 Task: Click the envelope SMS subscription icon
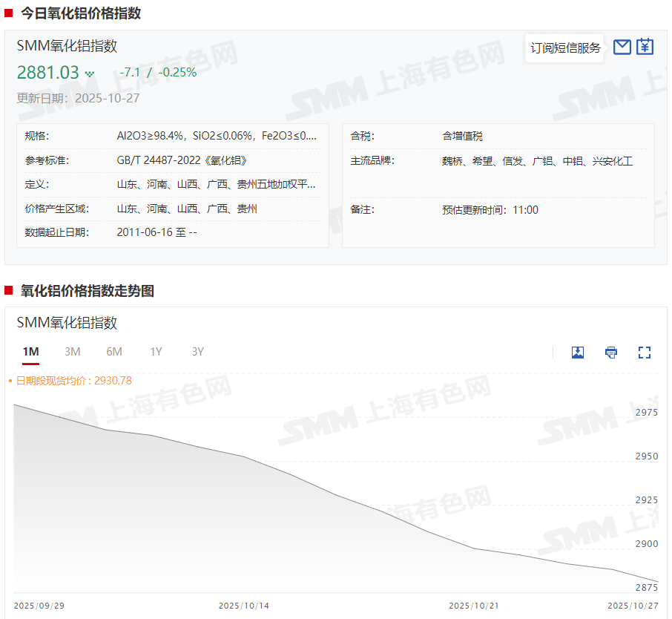point(622,48)
